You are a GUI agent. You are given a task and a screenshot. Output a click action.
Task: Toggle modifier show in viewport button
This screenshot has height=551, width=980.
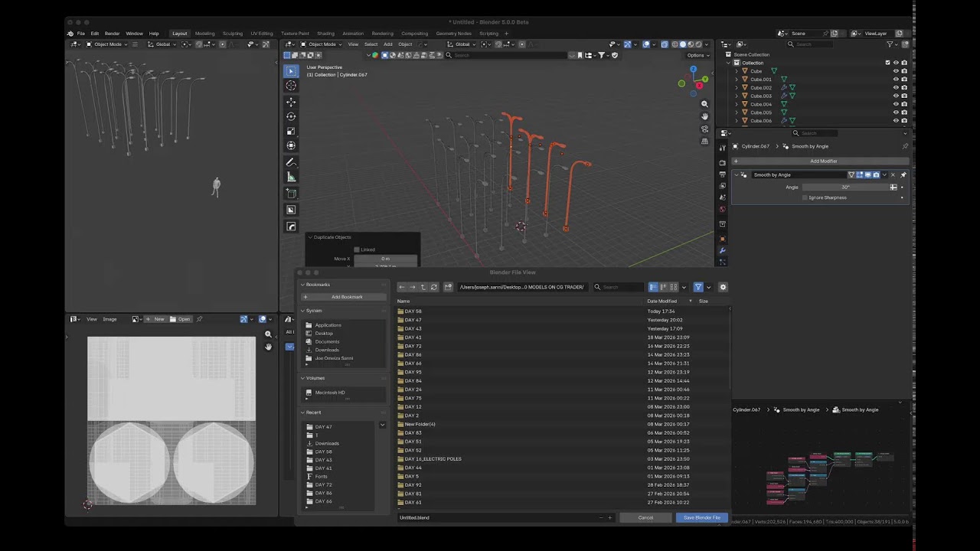[x=867, y=174]
